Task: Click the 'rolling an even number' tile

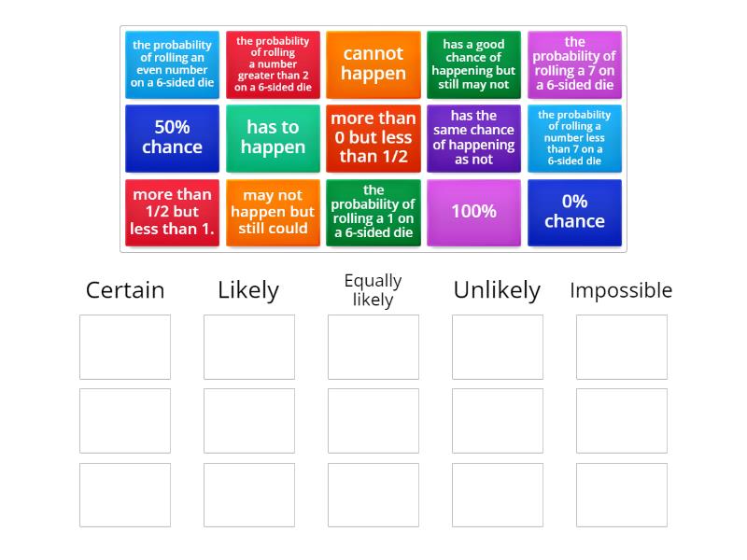Action: click(x=172, y=64)
